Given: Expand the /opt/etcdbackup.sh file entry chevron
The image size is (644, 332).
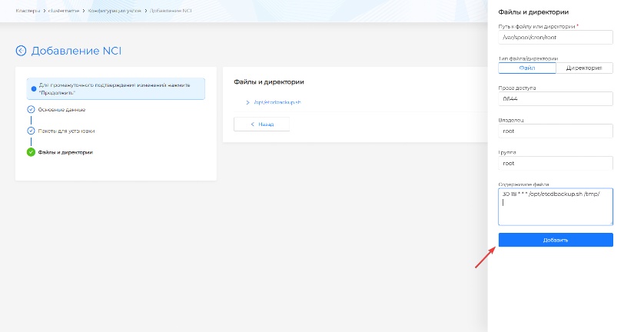Looking at the screenshot, I should [247, 102].
